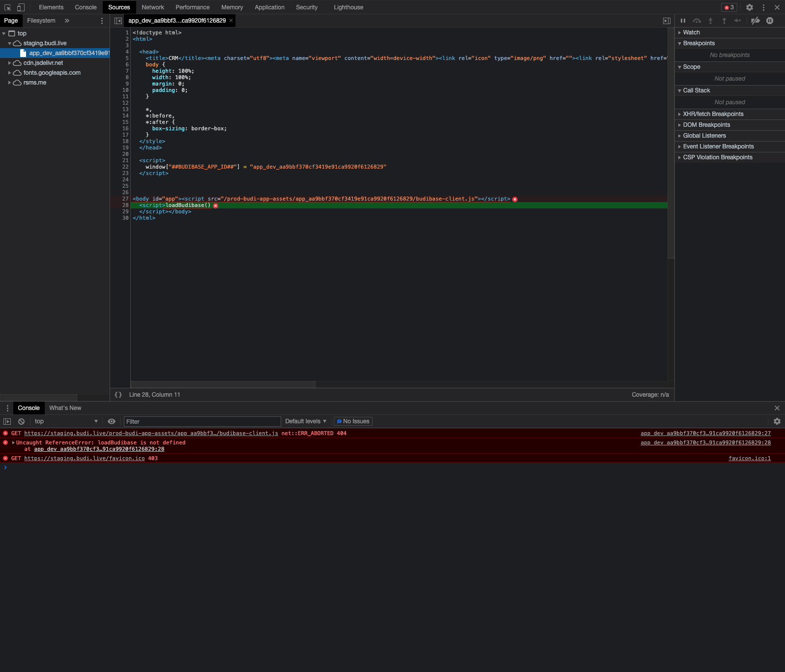Open the What's New drawer tab

click(x=65, y=408)
